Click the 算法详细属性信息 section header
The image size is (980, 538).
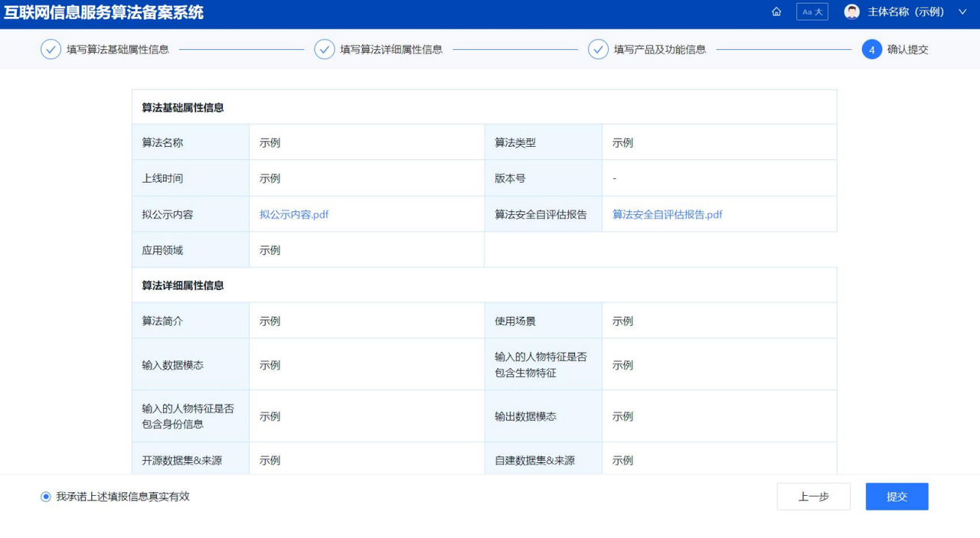point(183,285)
